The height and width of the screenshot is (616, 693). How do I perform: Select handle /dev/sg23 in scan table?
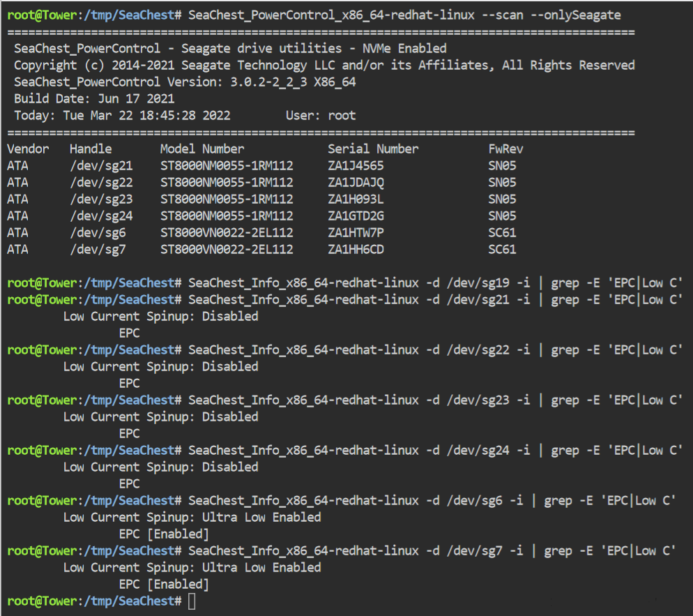(x=101, y=200)
